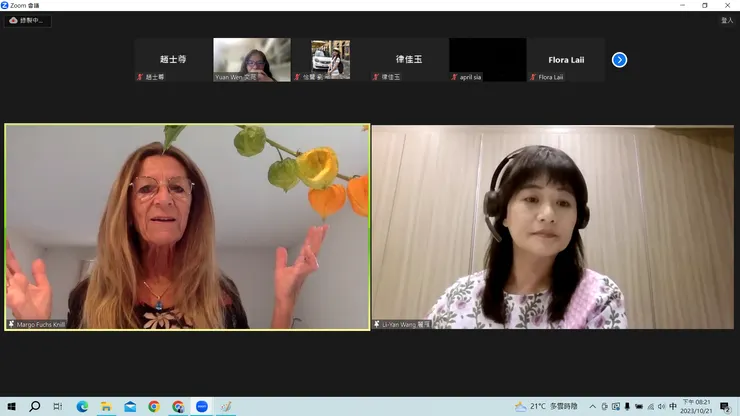Click the cloud recording indicator

pos(27,20)
